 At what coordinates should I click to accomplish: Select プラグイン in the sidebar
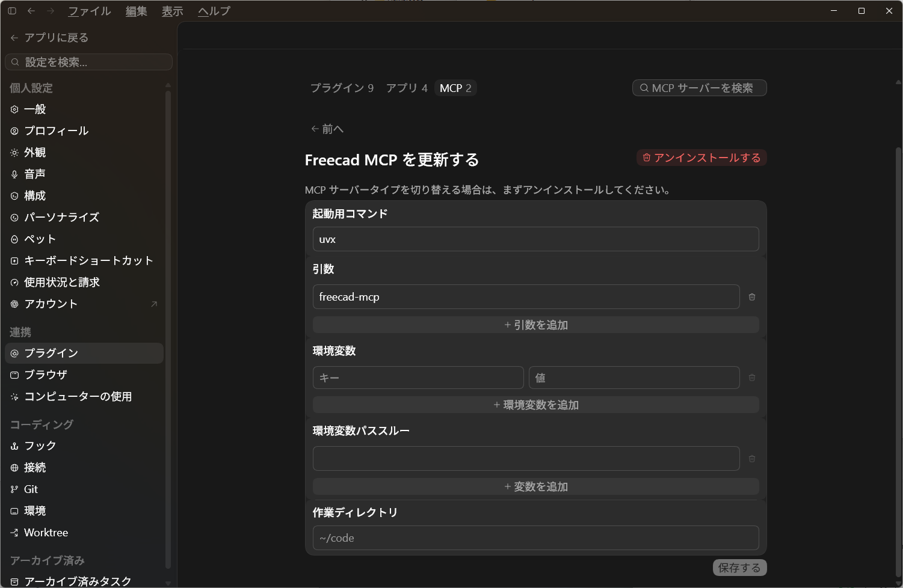pyautogui.click(x=84, y=353)
